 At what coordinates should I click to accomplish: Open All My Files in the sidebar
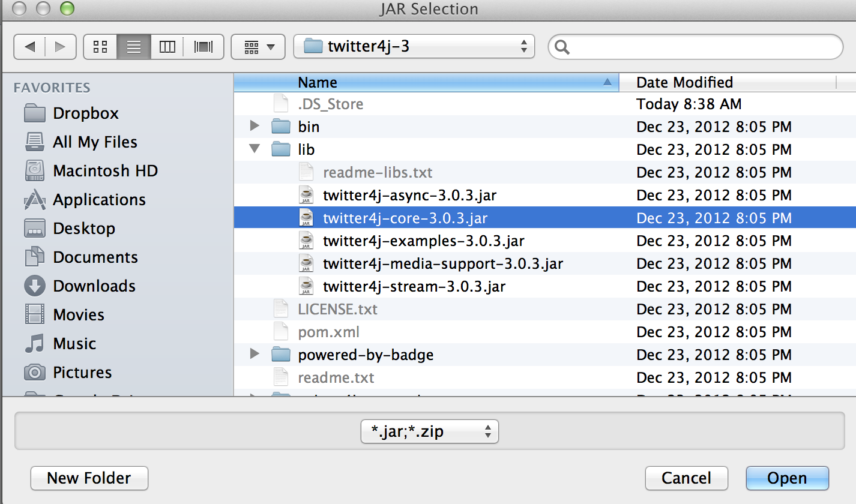(80, 142)
